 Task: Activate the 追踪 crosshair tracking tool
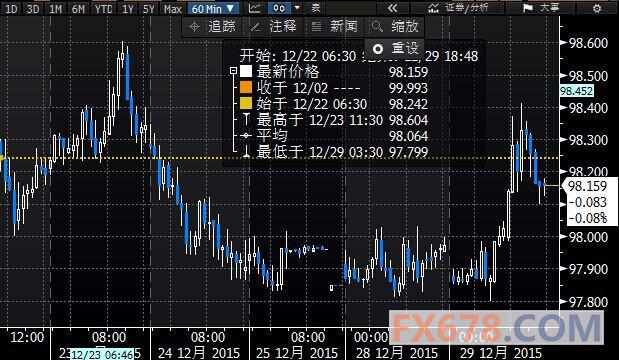(x=212, y=26)
